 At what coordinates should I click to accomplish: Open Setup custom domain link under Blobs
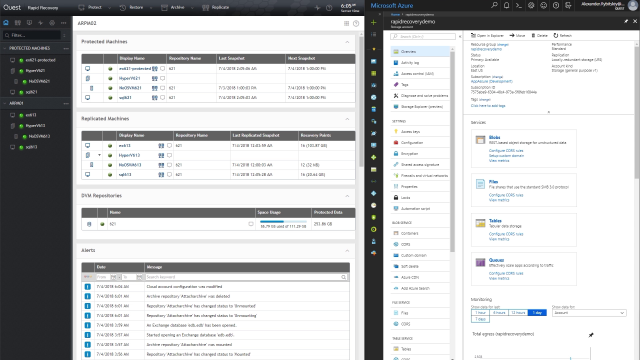click(x=506, y=156)
